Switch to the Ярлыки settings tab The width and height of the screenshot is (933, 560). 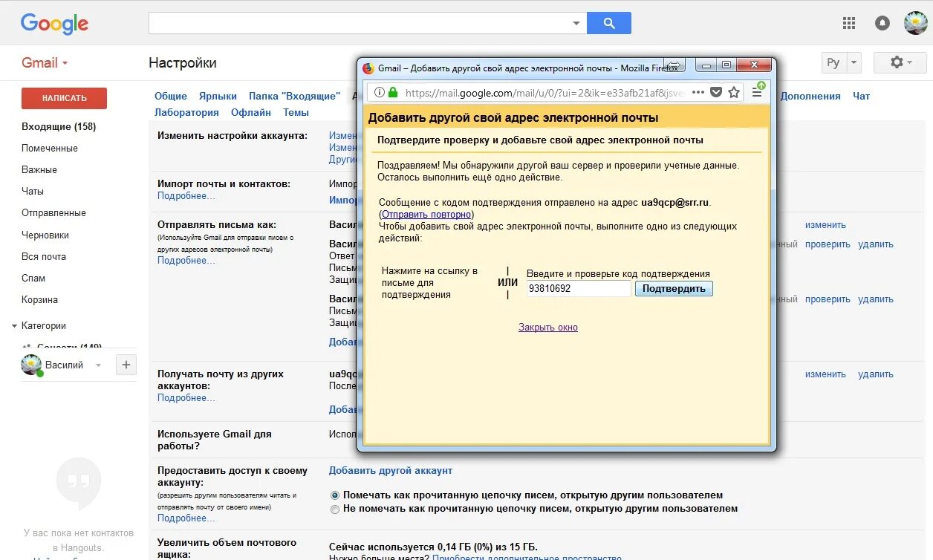218,96
